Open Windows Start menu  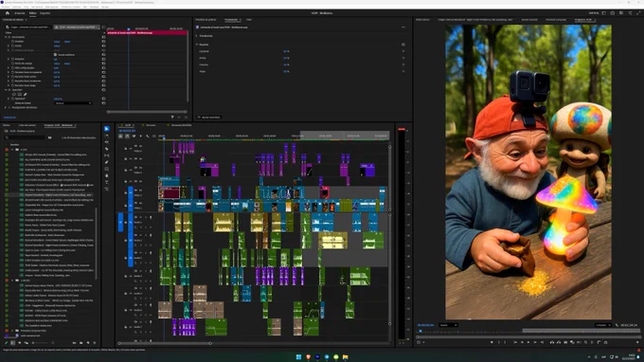[298, 356]
